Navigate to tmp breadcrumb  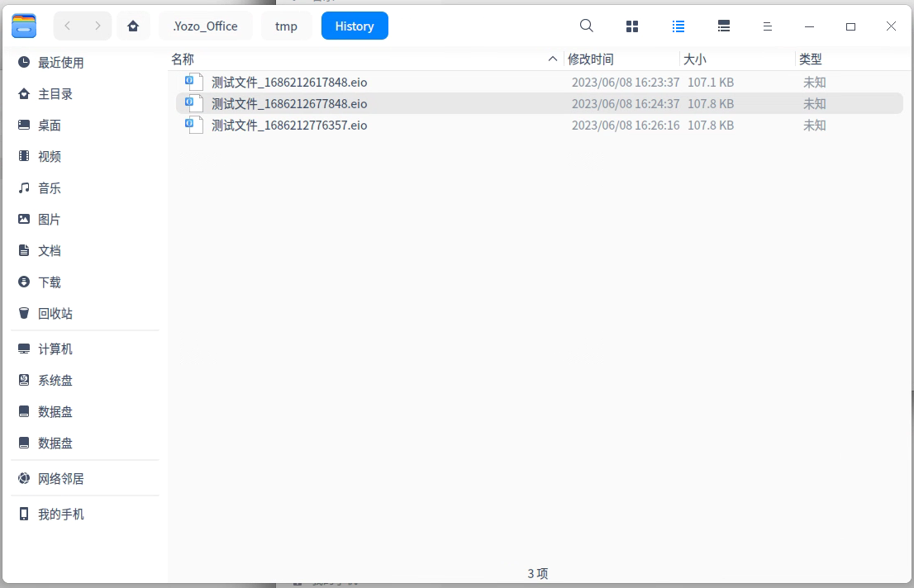pyautogui.click(x=286, y=26)
